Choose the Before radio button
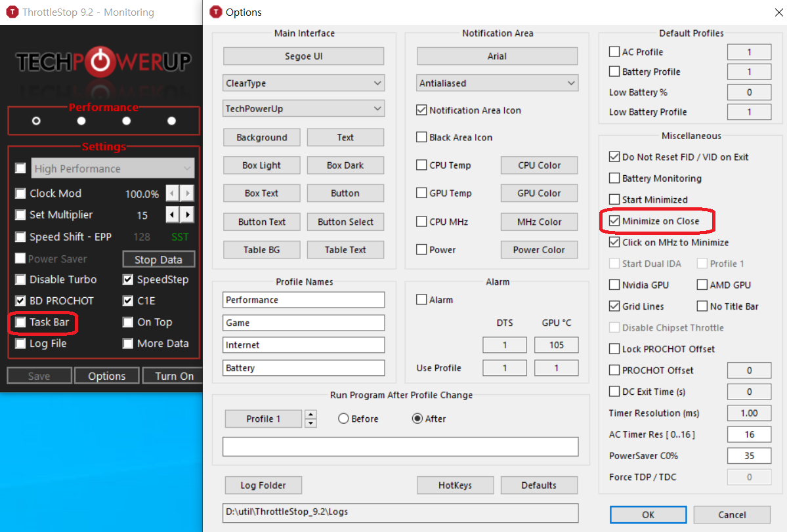The height and width of the screenshot is (532, 787). point(343,419)
